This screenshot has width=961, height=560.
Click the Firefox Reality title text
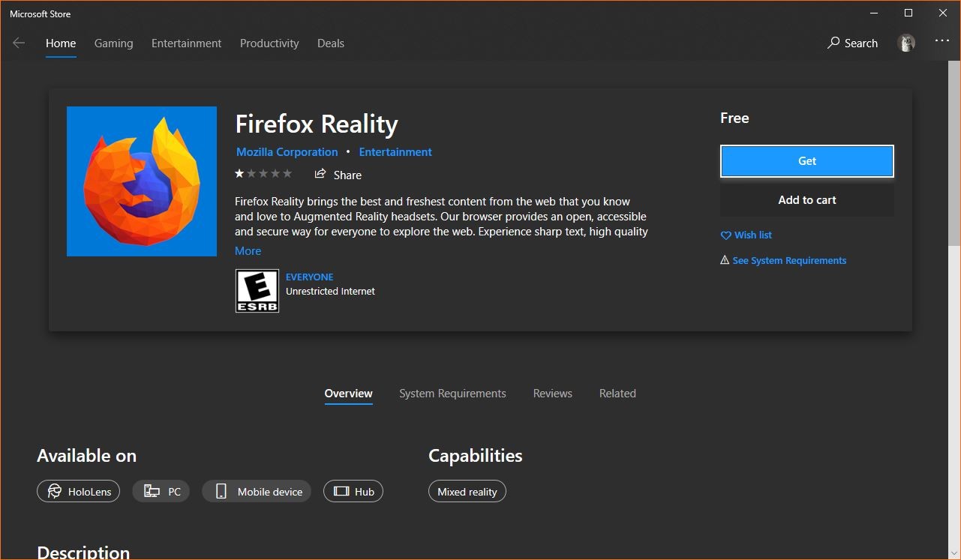click(317, 124)
